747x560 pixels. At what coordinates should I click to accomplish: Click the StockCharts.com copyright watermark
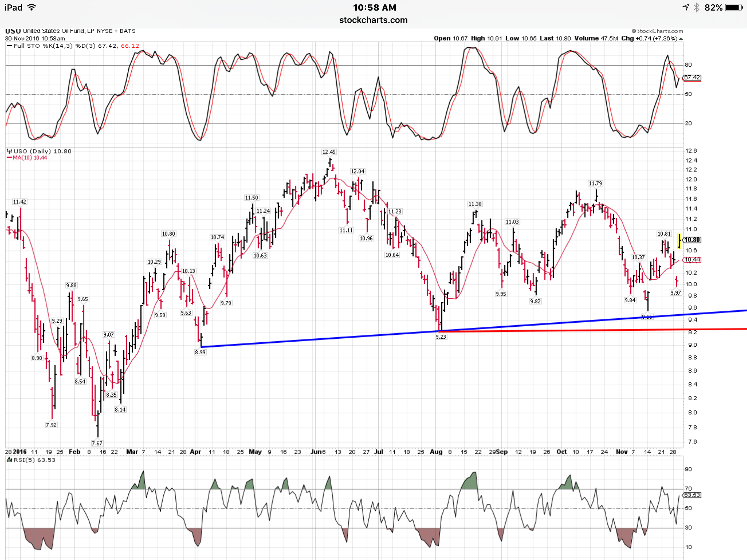pos(657,31)
